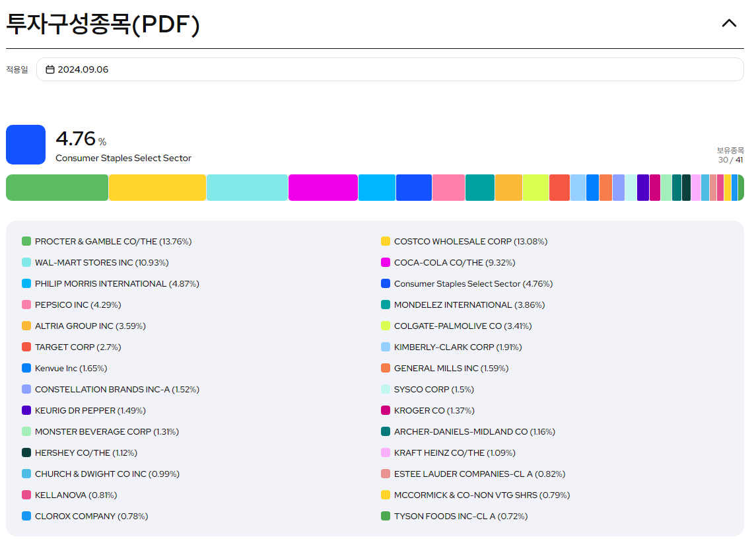Select the orange Altria bar segment
Viewport: 756px width, 541px height.
[508, 188]
